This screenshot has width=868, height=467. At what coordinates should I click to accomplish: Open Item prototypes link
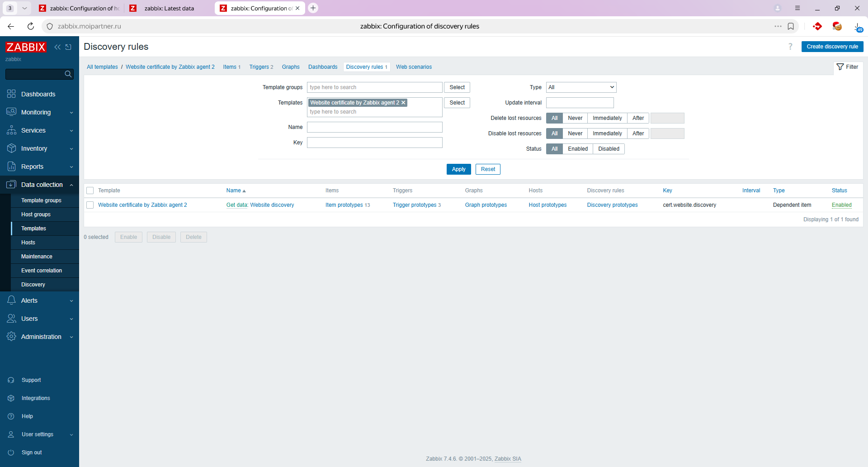pyautogui.click(x=344, y=205)
